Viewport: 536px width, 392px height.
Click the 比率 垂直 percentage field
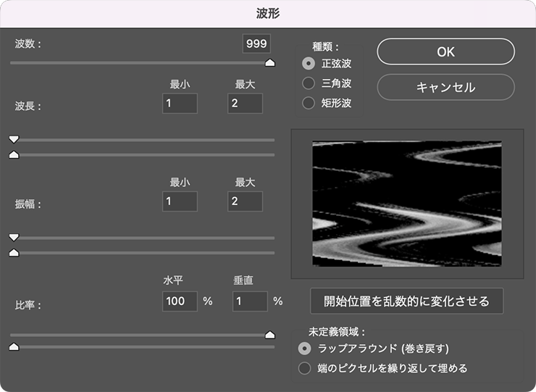tap(250, 301)
